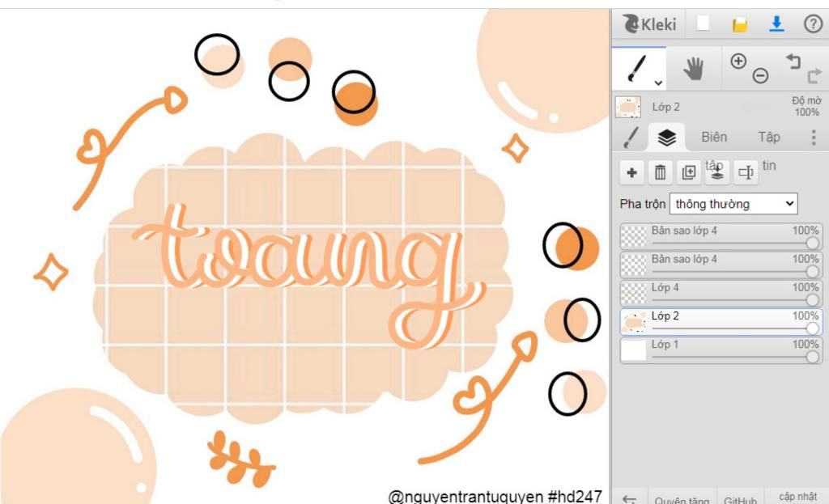Select the top Bản sao lớp 4 layer

tap(721, 236)
